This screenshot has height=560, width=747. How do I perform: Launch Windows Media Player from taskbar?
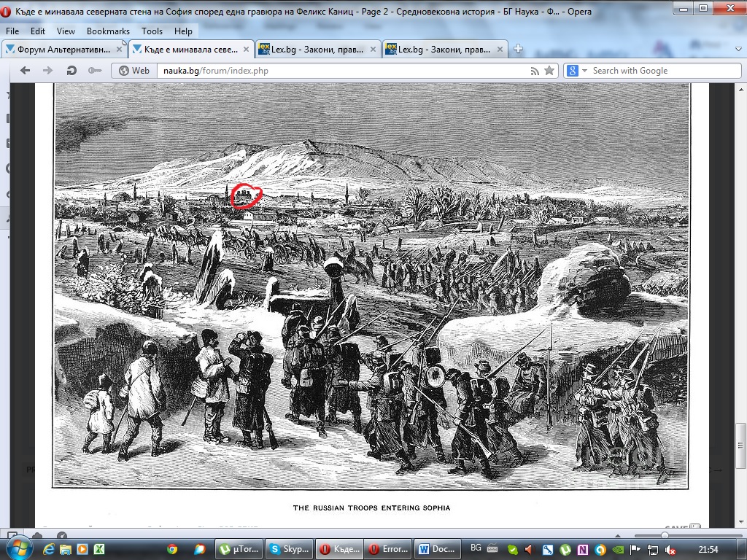click(x=82, y=549)
